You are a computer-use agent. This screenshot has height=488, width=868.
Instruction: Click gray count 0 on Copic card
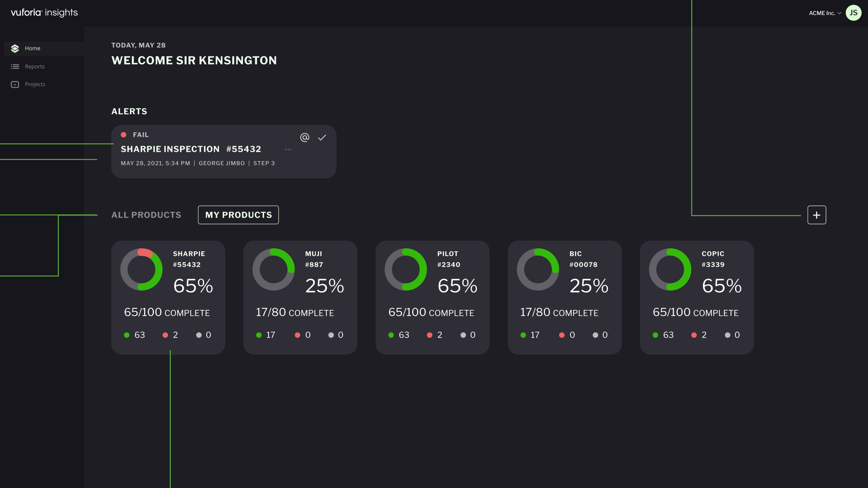(x=733, y=335)
